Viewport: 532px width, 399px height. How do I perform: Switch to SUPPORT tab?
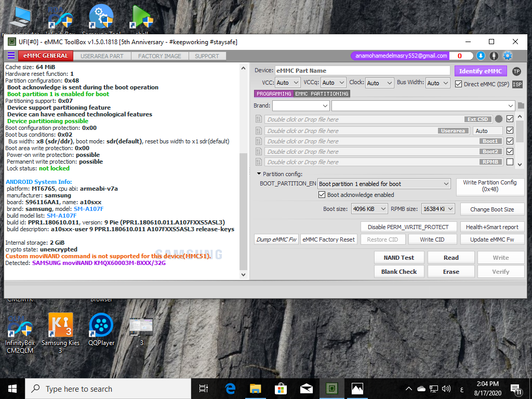[x=207, y=56]
